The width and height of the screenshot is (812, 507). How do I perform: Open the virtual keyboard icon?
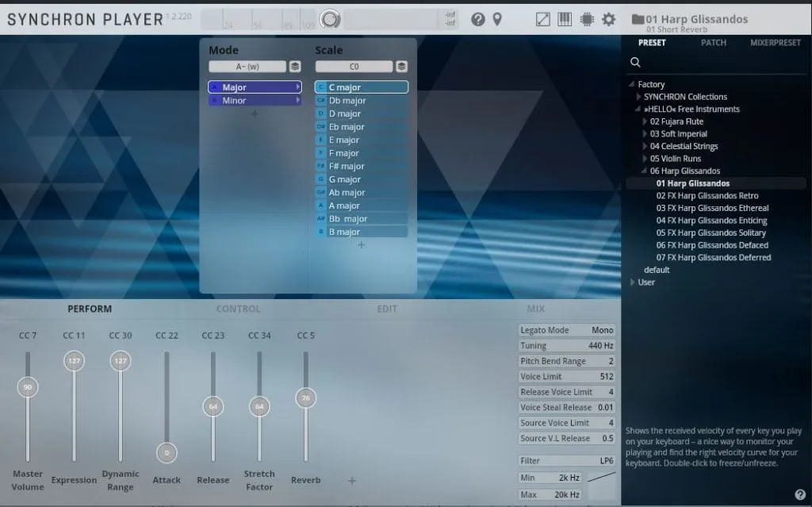[x=565, y=17]
